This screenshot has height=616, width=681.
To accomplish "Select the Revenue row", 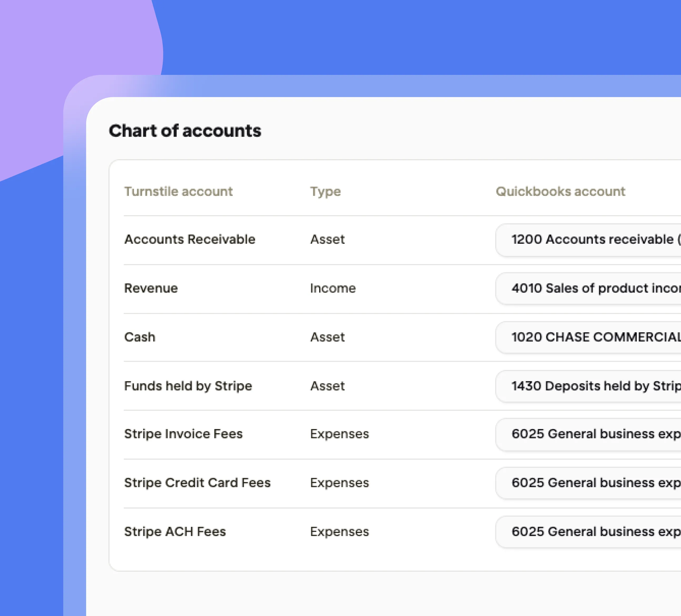I will click(x=151, y=288).
